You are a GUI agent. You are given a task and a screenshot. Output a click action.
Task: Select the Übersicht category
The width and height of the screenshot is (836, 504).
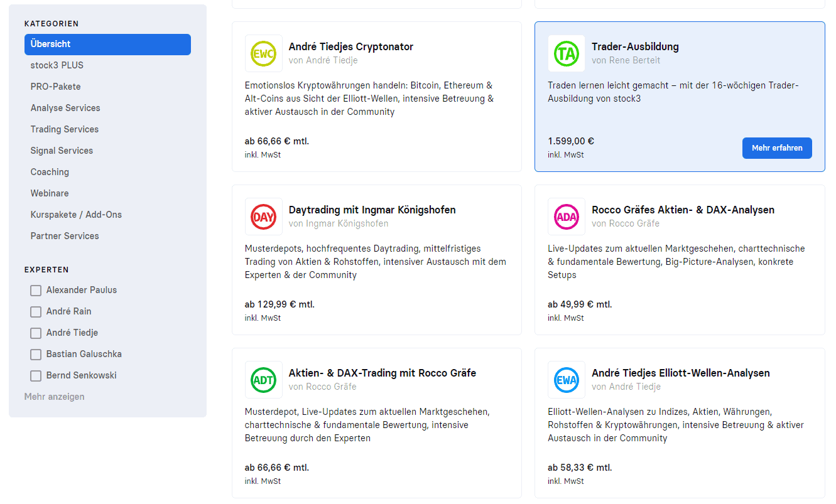tap(107, 45)
